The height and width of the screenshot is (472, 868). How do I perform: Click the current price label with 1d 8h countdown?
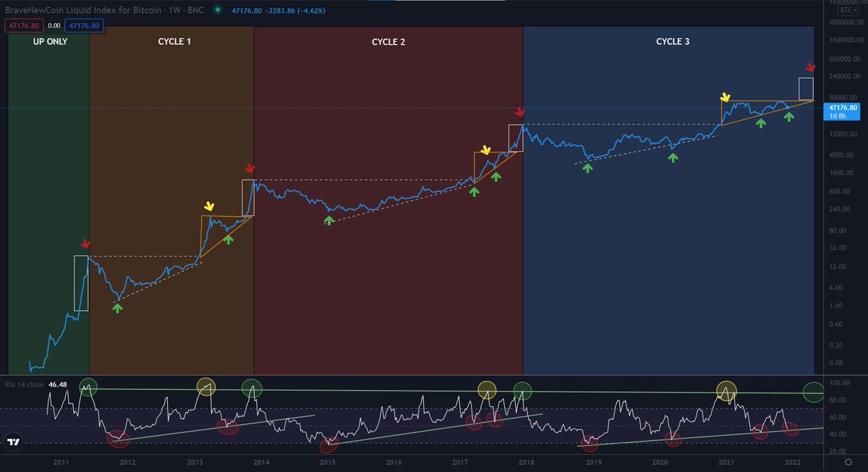click(x=841, y=111)
